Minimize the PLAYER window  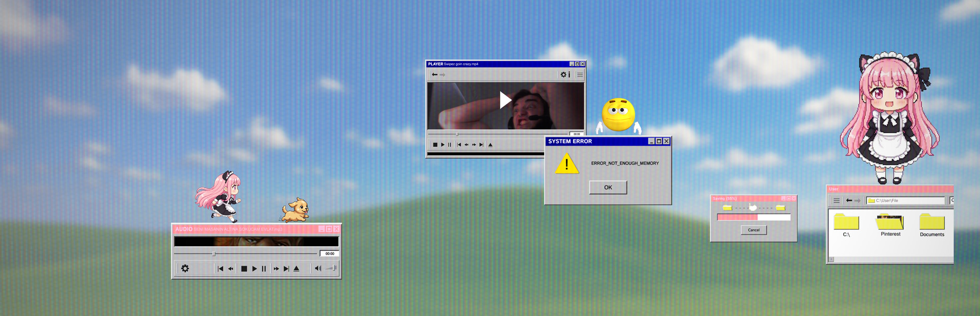(x=572, y=64)
